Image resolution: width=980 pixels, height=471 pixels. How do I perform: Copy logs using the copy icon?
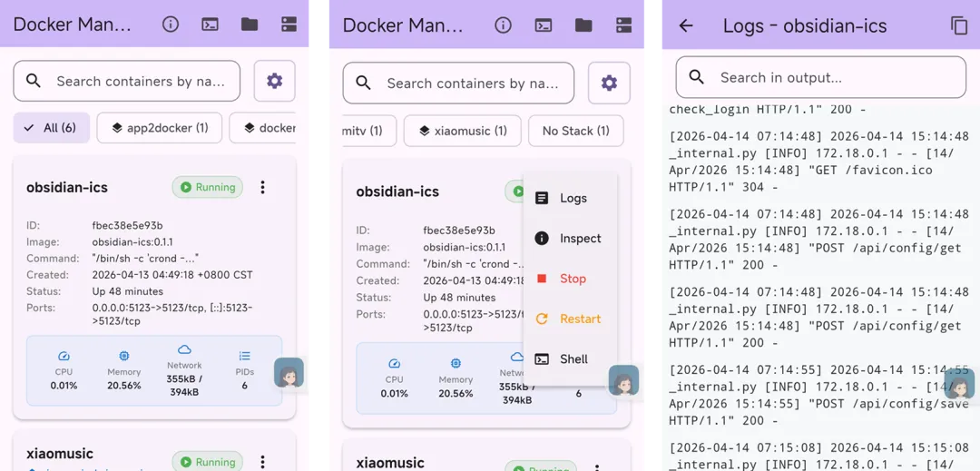[959, 25]
